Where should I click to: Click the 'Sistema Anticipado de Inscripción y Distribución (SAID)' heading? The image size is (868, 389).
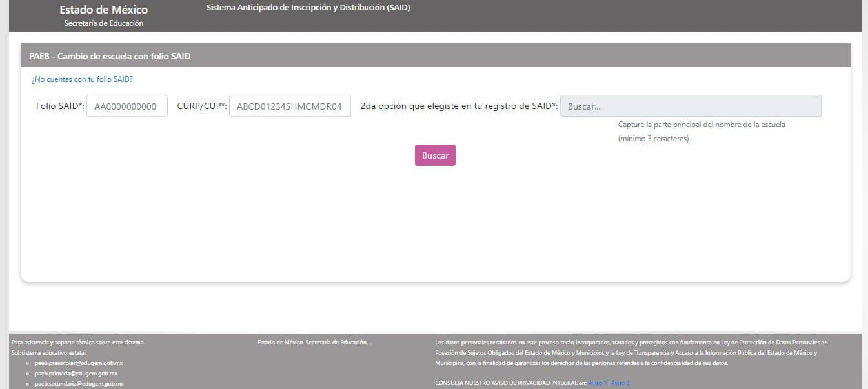tap(308, 8)
